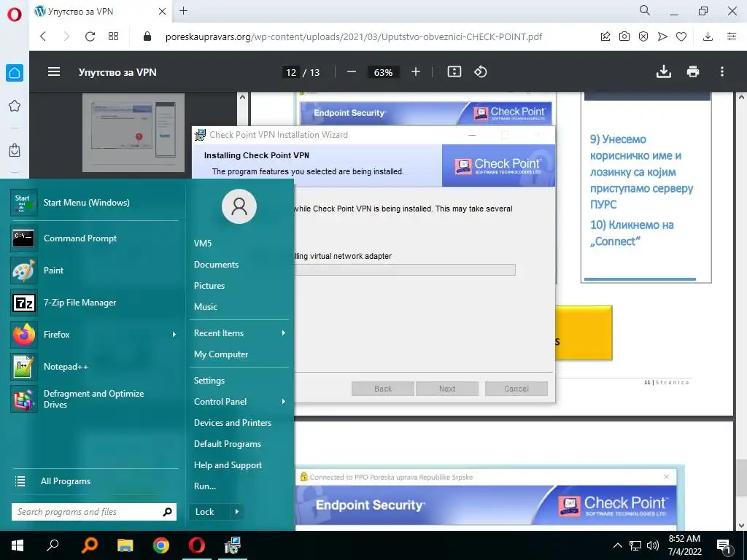Go back in Opera browser
Image resolution: width=747 pixels, height=560 pixels.
pyautogui.click(x=43, y=36)
